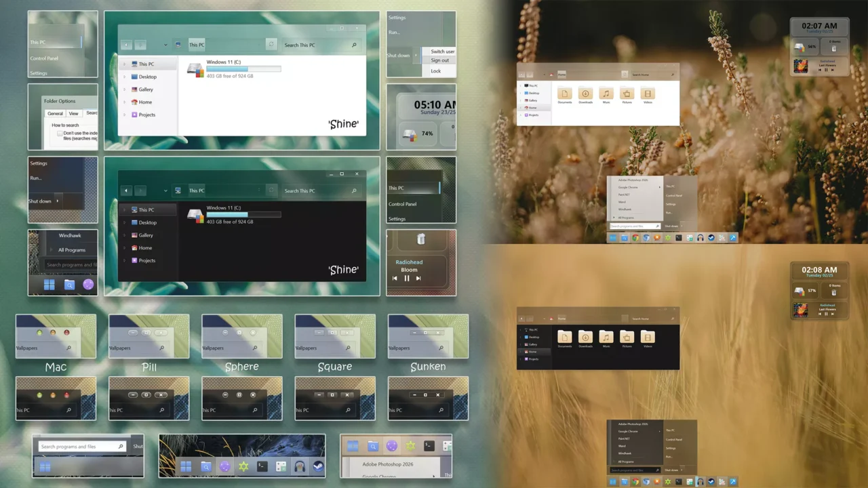Click the search magnifier in the light Shine window
Image resolution: width=868 pixels, height=488 pixels.
(354, 45)
